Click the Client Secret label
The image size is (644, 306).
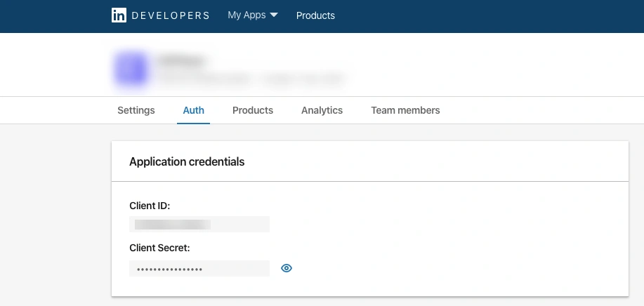pos(159,248)
